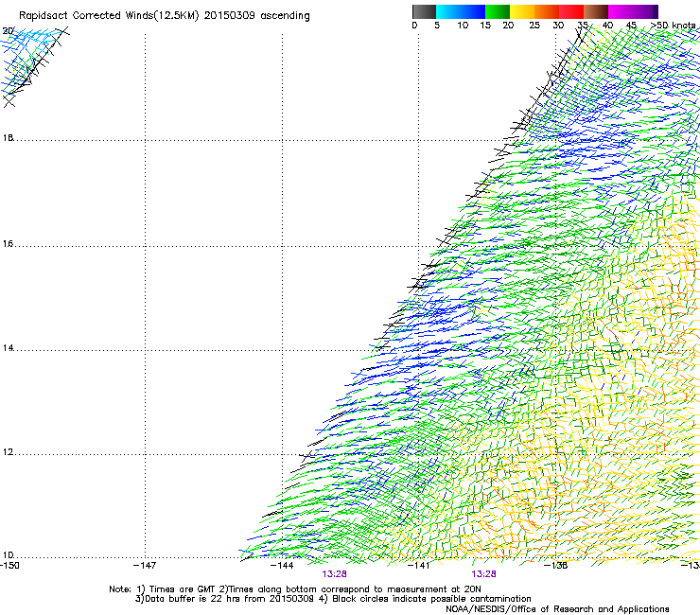The width and height of the screenshot is (700, 615).
Task: Click the longitude label '-147' on the bottom axis
Action: 145,566
